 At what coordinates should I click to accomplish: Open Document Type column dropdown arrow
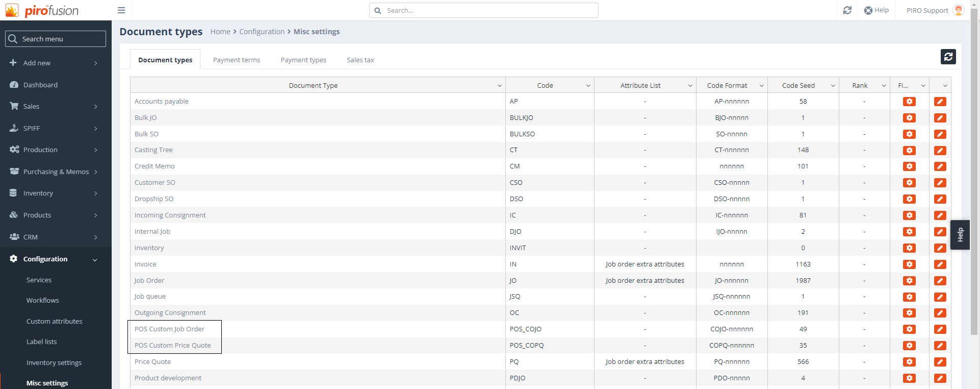(x=499, y=86)
